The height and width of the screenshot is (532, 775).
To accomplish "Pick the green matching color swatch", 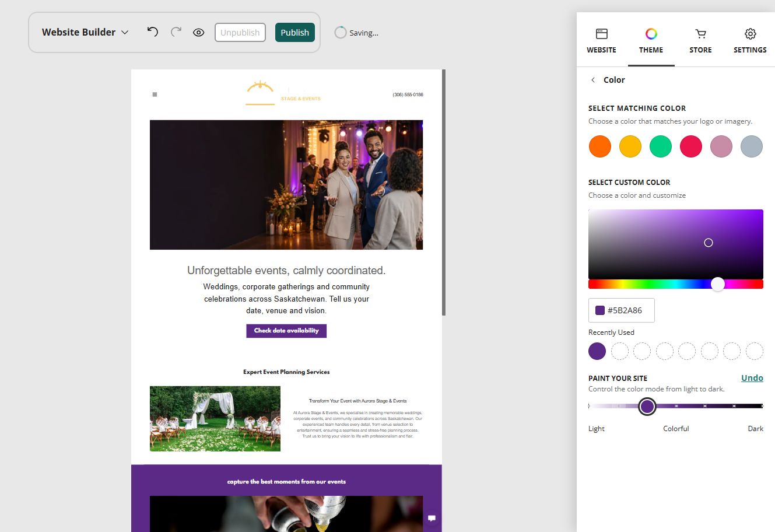I will tap(661, 146).
